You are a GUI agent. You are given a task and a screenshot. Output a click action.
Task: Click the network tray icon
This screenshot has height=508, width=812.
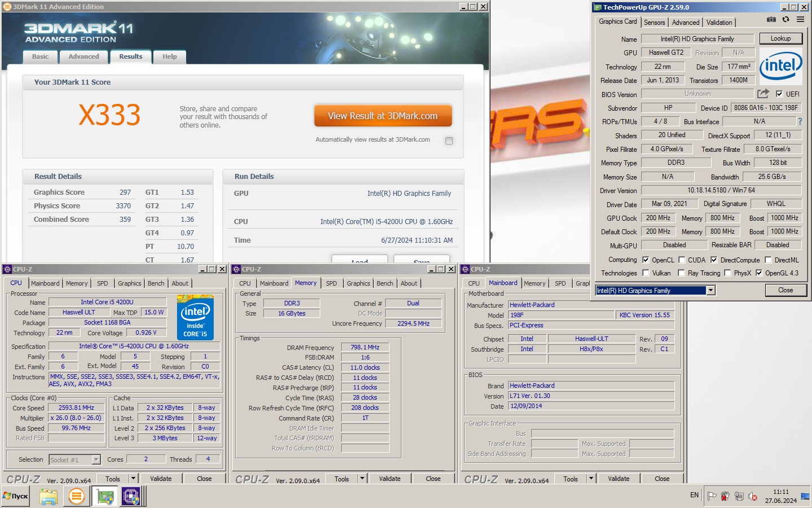click(739, 496)
